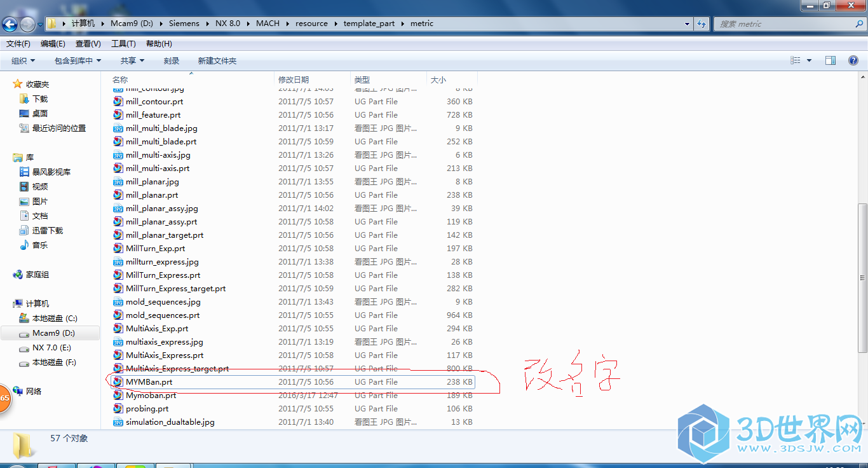Viewport: 868px width, 468px height.
Task: Open 下载 in favorites
Action: click(40, 99)
